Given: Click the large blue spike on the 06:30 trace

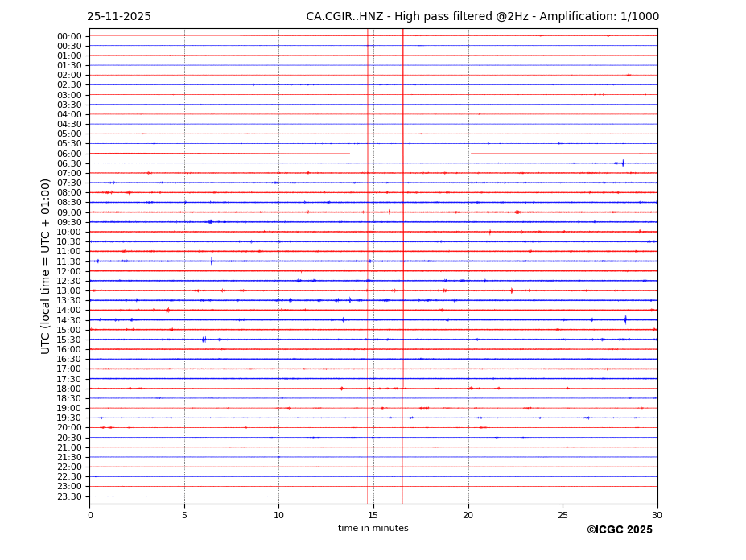Looking at the screenshot, I should pyautogui.click(x=623, y=163).
